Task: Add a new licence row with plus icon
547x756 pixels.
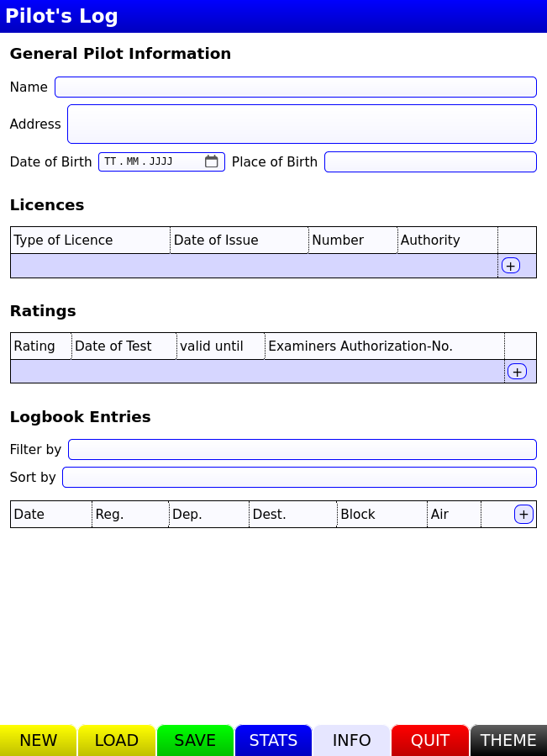Action: click(x=510, y=266)
